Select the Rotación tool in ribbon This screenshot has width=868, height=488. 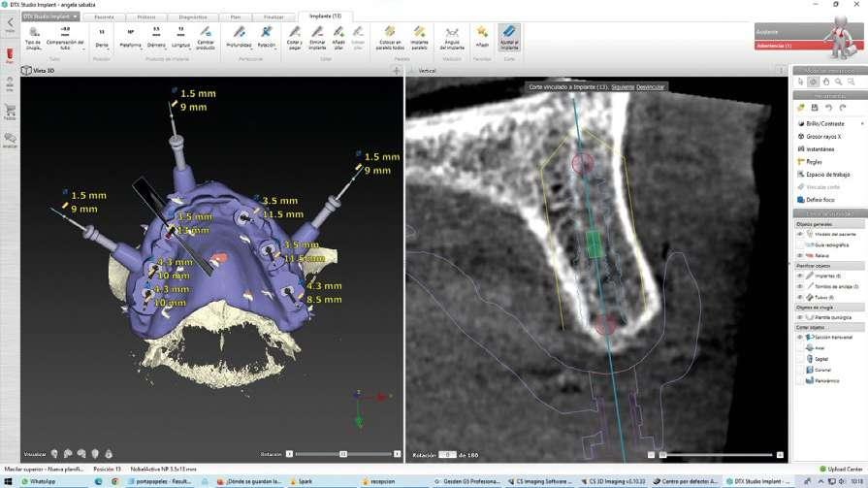tap(268, 36)
